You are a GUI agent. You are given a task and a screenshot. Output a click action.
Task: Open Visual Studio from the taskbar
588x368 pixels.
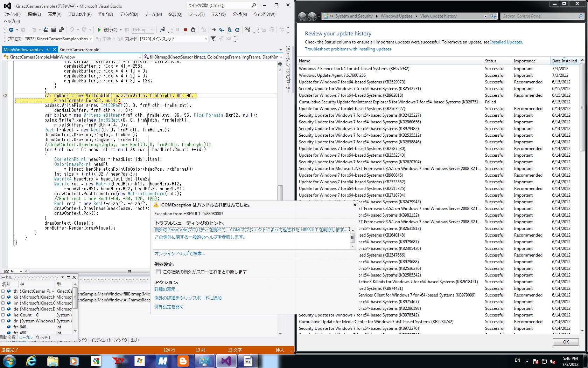226,361
